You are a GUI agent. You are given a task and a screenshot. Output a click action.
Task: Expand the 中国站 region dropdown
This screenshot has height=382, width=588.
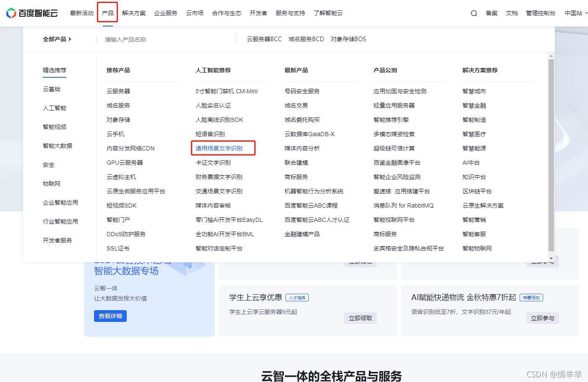(x=576, y=13)
